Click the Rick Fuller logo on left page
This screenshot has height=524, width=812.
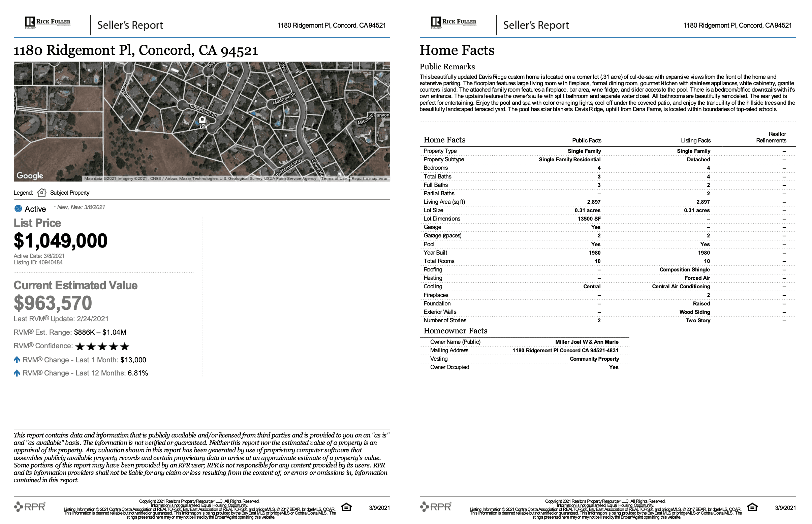pyautogui.click(x=47, y=23)
